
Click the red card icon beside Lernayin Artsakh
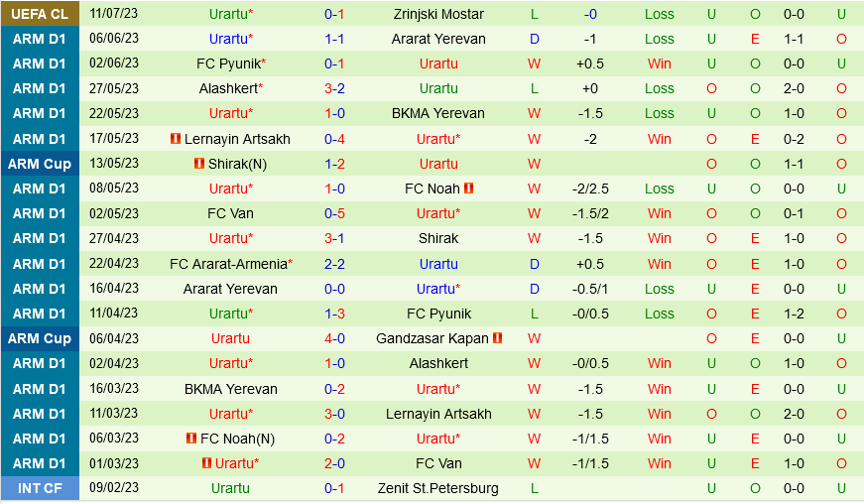pos(175,139)
